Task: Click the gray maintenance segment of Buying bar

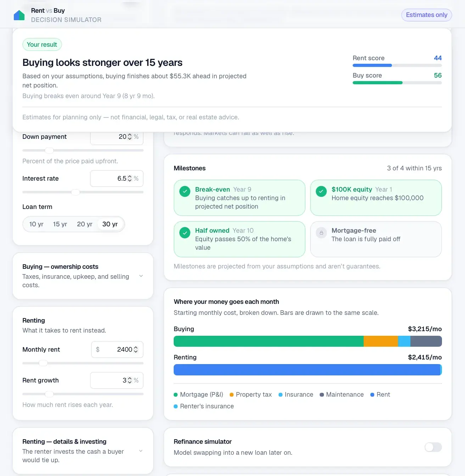Action: pos(426,341)
